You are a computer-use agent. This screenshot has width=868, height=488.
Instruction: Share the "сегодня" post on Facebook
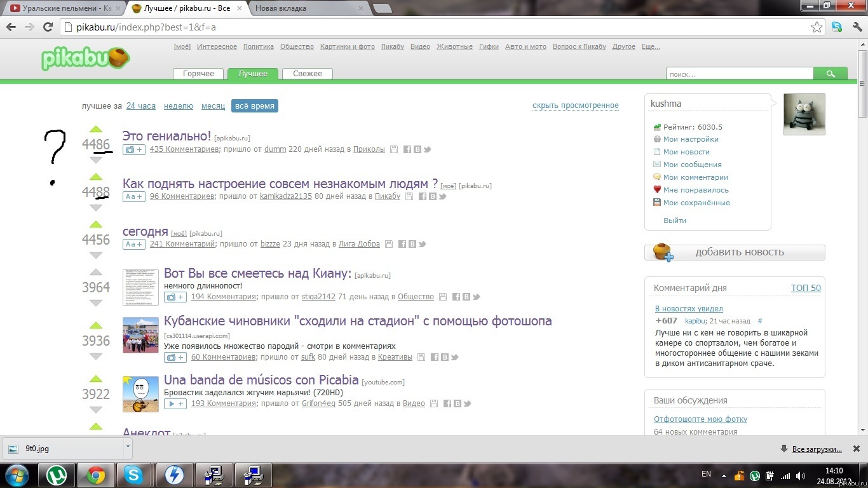point(402,244)
